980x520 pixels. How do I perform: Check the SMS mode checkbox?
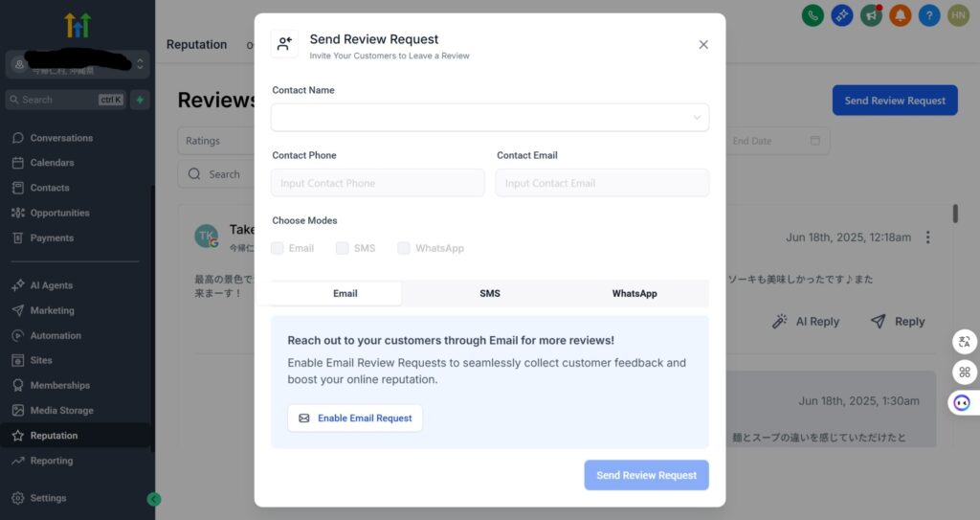coord(343,248)
